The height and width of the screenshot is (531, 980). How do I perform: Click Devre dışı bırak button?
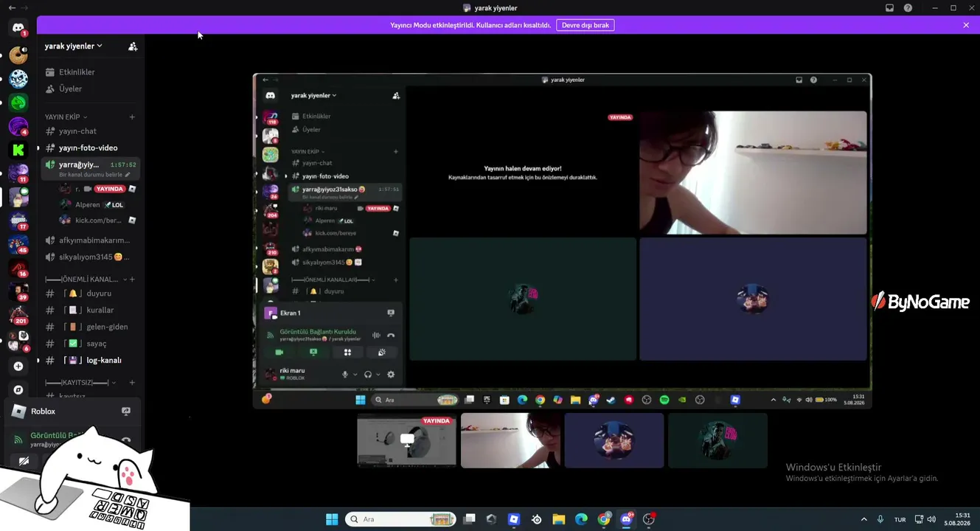pyautogui.click(x=585, y=25)
